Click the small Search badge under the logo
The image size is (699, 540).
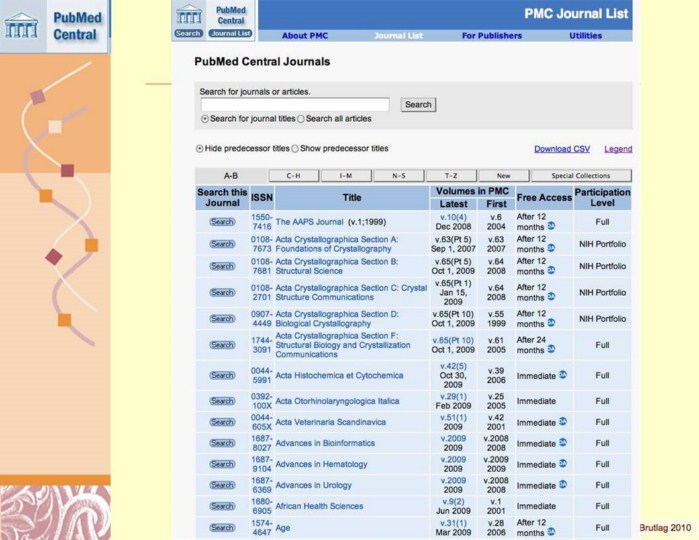point(188,33)
